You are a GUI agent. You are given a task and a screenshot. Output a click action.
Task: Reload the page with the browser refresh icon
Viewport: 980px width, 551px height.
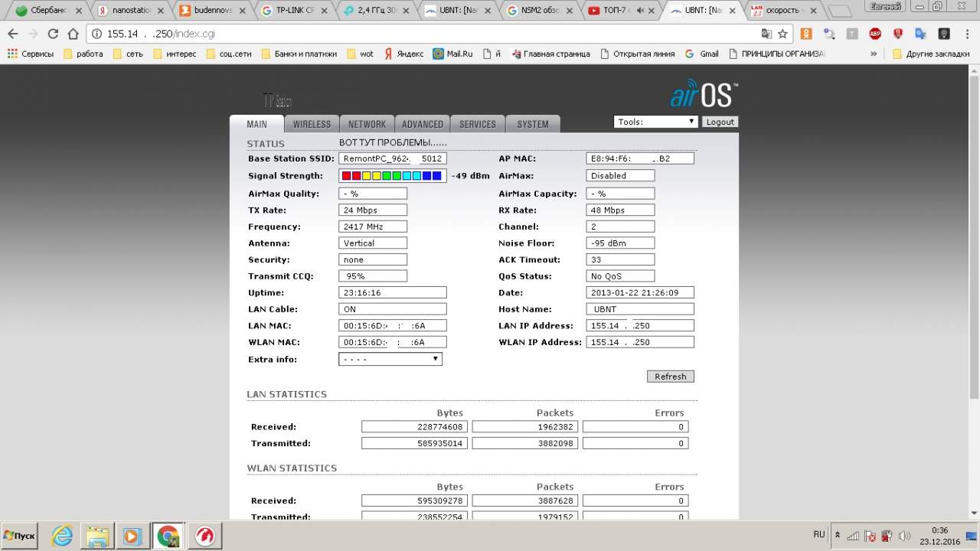[x=53, y=34]
